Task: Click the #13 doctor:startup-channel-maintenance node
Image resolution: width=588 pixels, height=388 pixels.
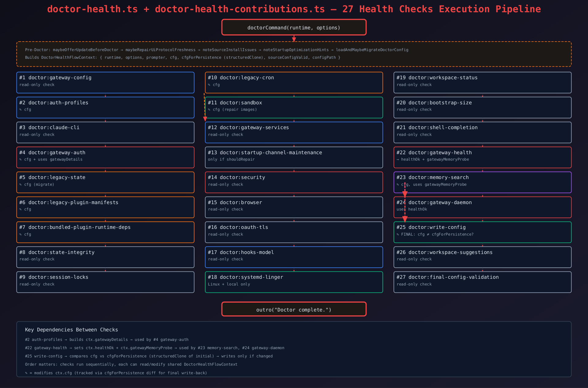Action: click(x=294, y=157)
